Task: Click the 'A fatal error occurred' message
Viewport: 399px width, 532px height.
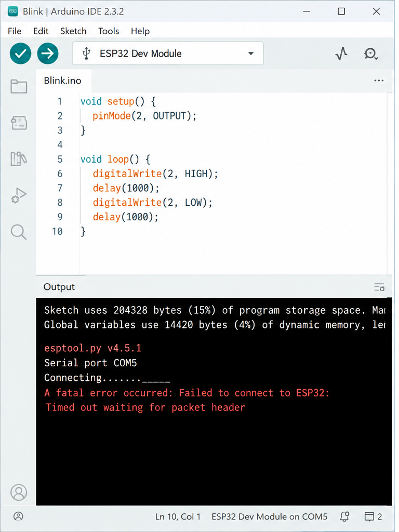Action: pyautogui.click(x=187, y=393)
